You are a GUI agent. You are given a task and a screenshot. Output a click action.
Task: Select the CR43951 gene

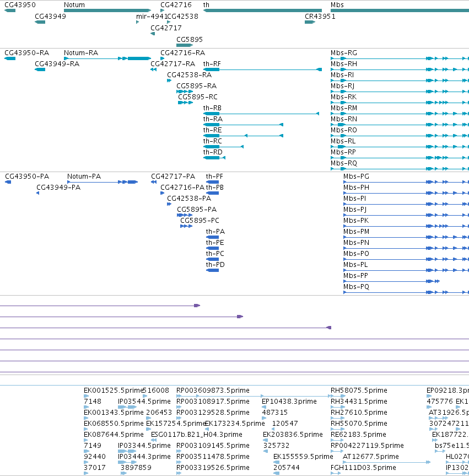click(310, 22)
